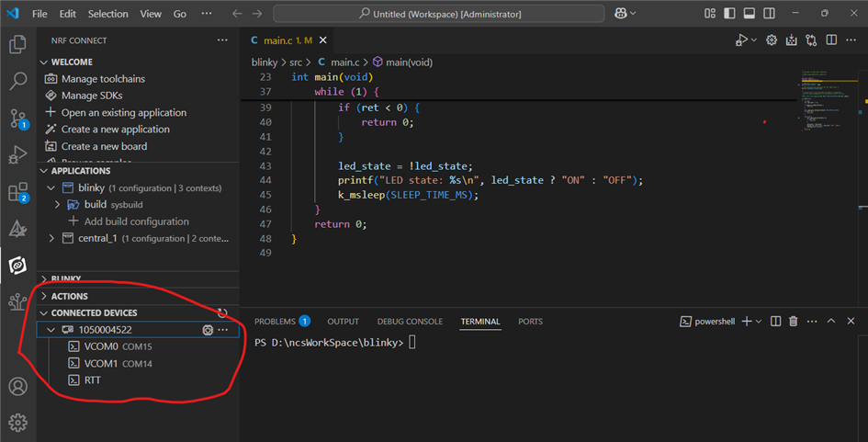Open the Edit menu
The height and width of the screenshot is (442, 868).
tap(68, 13)
